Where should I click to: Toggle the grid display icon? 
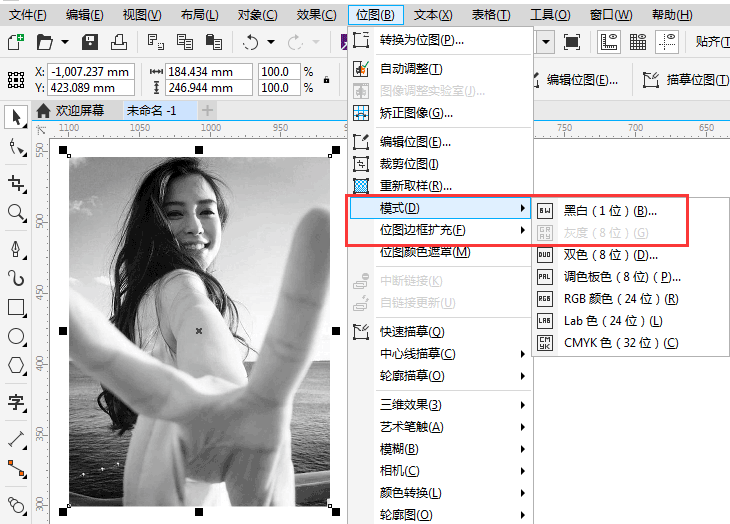(x=638, y=42)
